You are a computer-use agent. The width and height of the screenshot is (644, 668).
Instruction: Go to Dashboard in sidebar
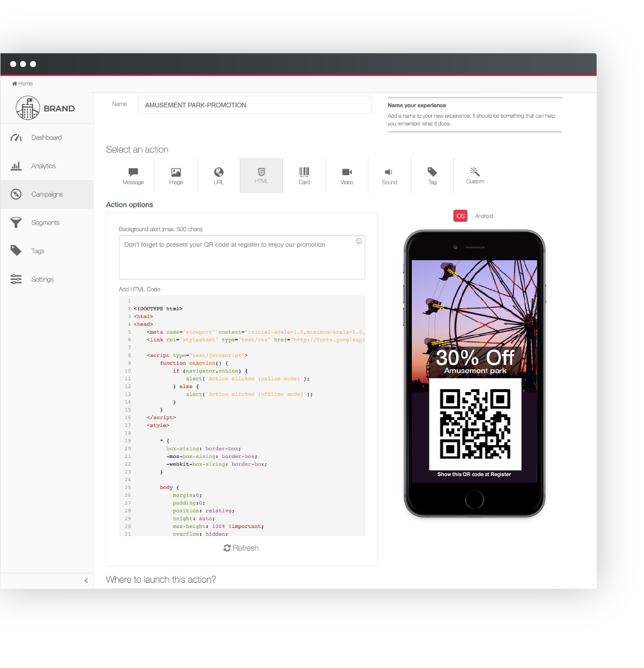tap(47, 138)
